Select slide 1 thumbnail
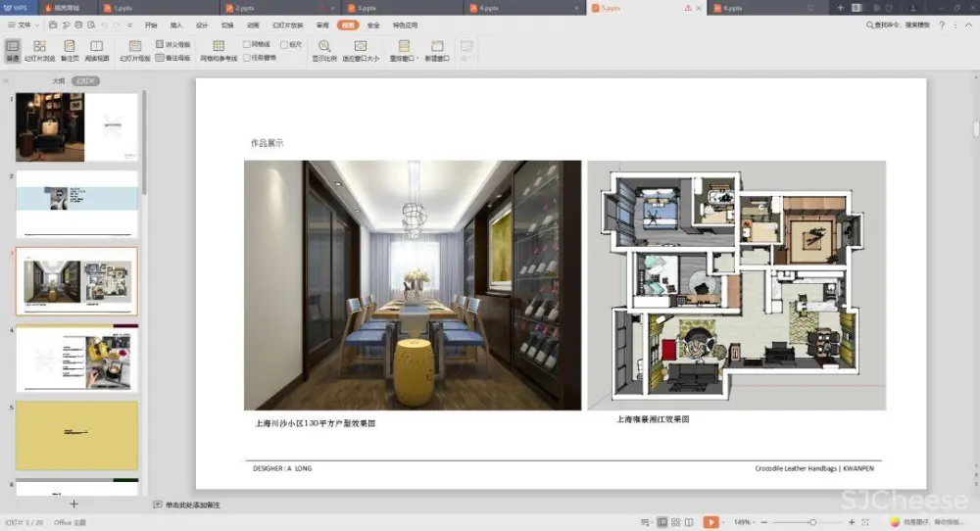 tap(76, 127)
